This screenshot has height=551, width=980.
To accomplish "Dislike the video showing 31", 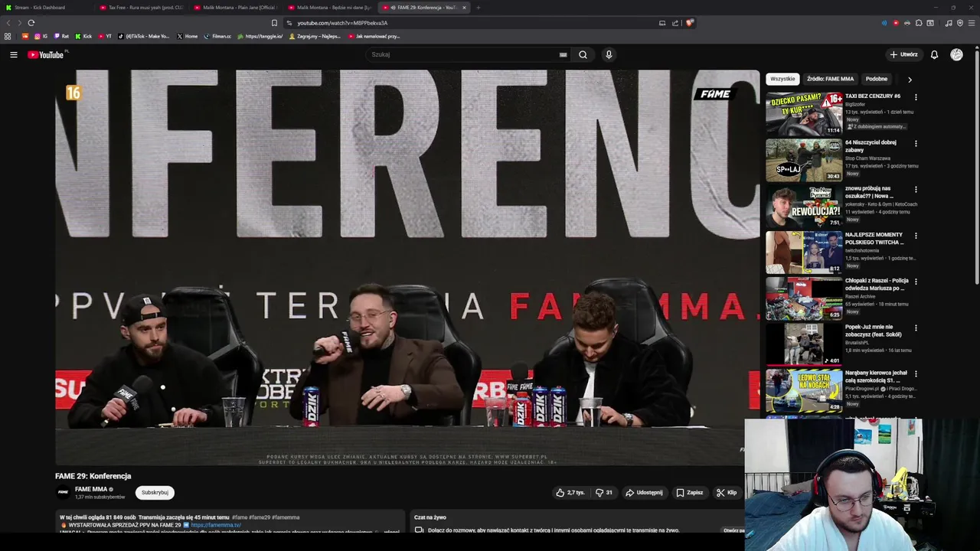I will pos(604,493).
